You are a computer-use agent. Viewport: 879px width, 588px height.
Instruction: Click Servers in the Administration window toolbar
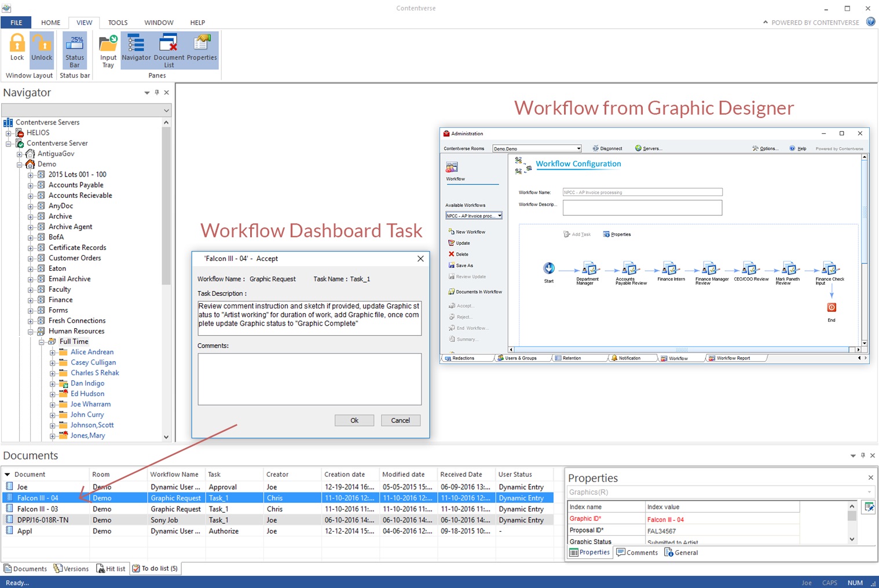(648, 149)
